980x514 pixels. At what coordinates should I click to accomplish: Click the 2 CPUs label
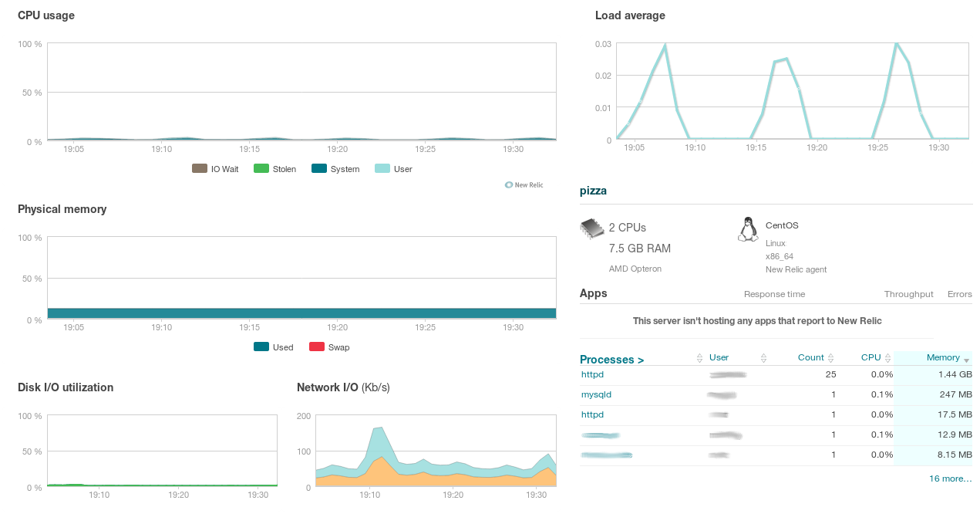click(x=628, y=228)
